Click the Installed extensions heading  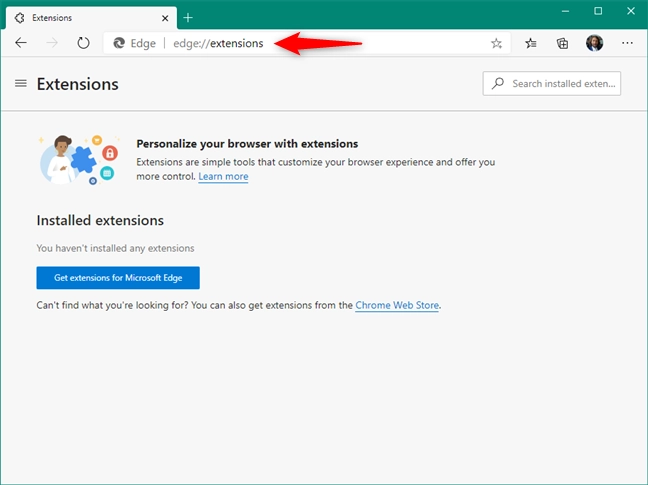(100, 220)
